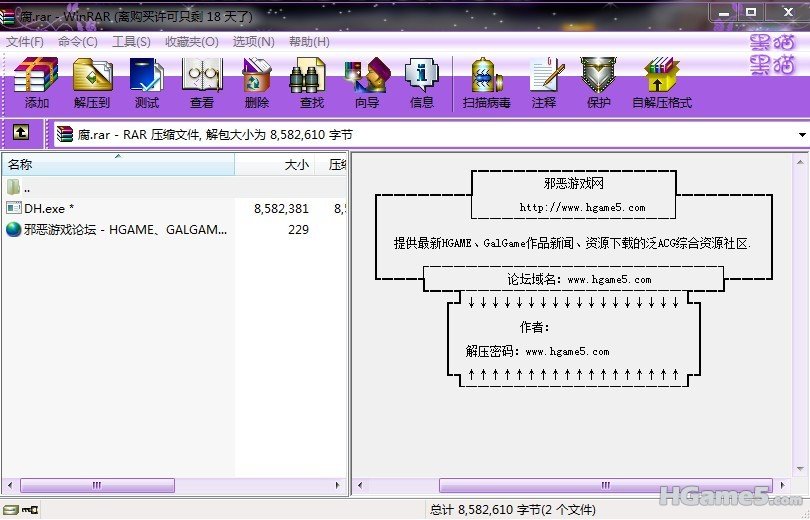The height and width of the screenshot is (520, 810).
Task: Sort by the 大小 column header
Action: click(275, 165)
